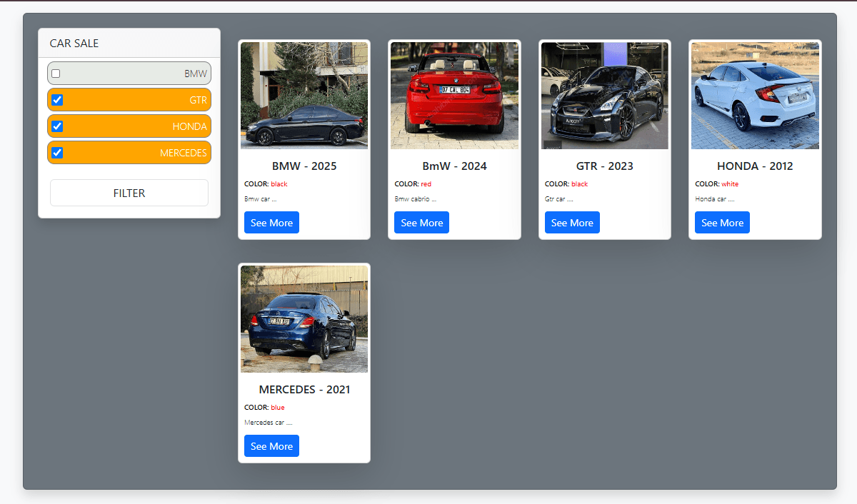Open See More for MERCEDES - 2021
Image resolution: width=857 pixels, height=504 pixels.
(x=271, y=446)
